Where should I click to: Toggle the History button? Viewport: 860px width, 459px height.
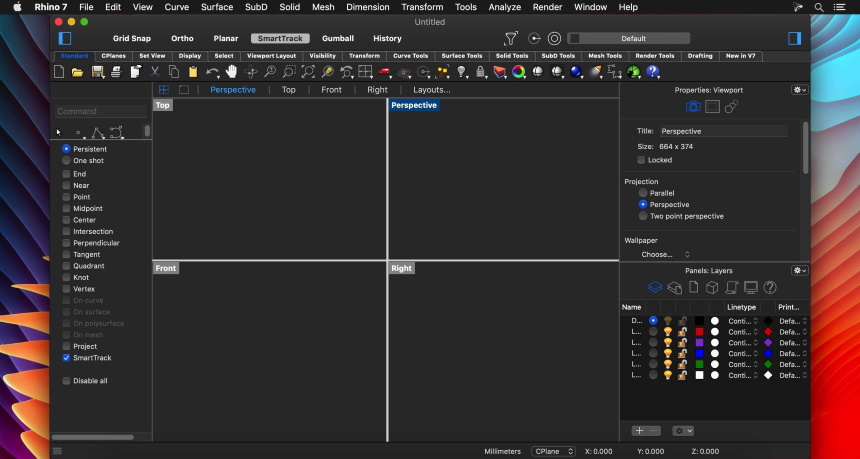pos(387,38)
